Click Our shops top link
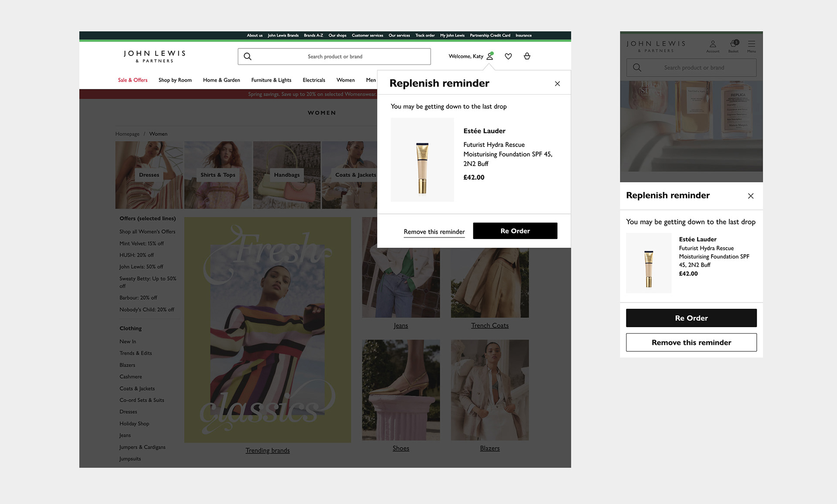837x504 pixels. pyautogui.click(x=337, y=35)
